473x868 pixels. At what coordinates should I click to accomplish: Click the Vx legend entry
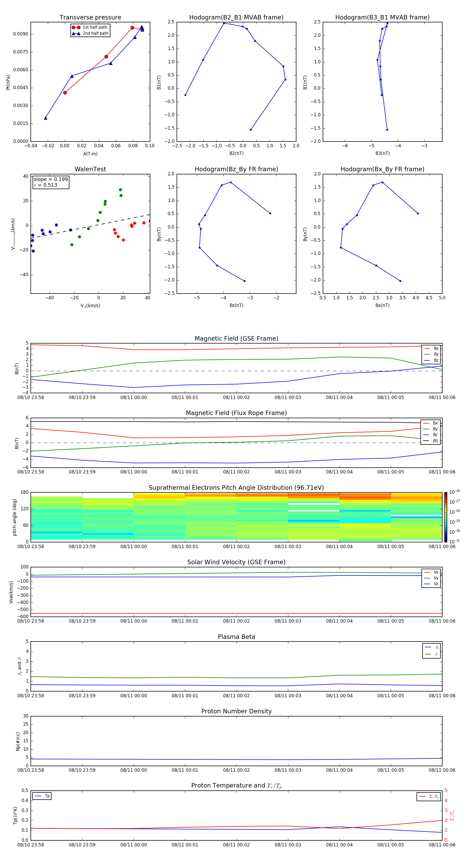pyautogui.click(x=431, y=572)
